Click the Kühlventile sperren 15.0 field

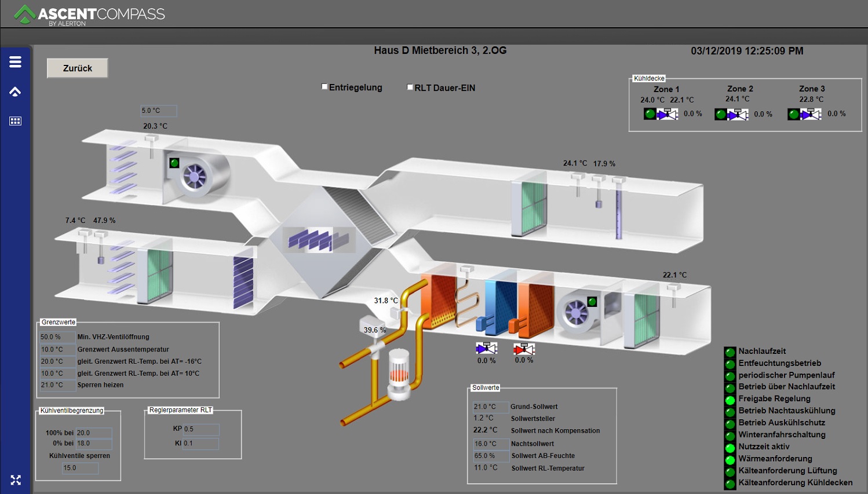pyautogui.click(x=80, y=468)
